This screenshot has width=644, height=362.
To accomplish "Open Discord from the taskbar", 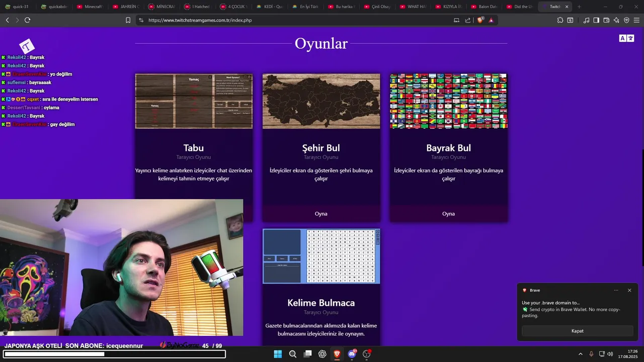I will pos(352,354).
